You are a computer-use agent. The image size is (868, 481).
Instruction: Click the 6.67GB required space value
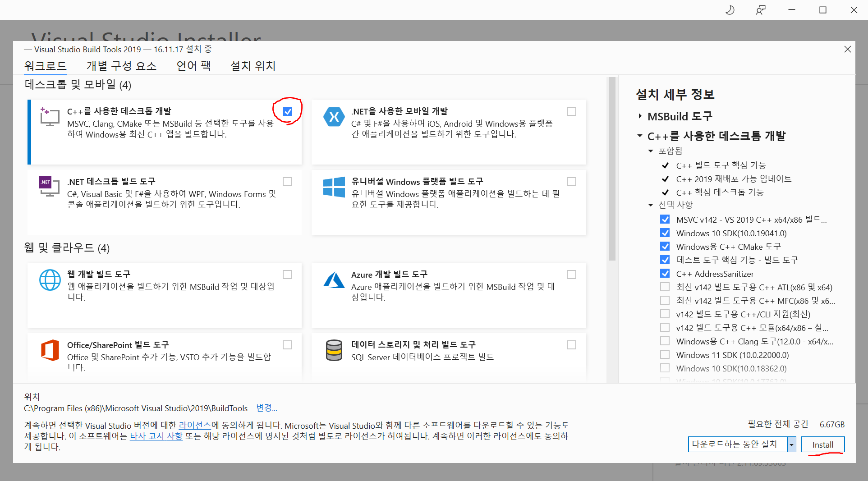[x=832, y=424]
